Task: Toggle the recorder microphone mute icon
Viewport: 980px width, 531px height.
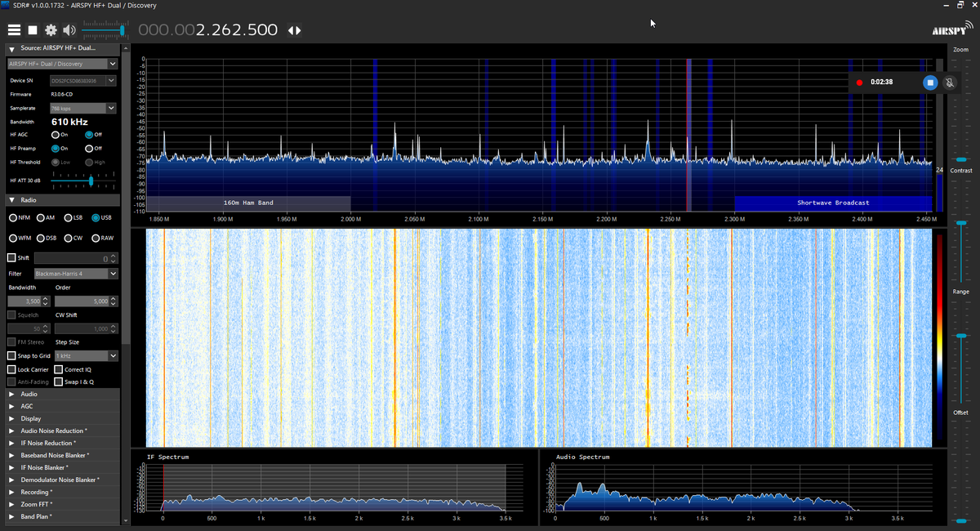Action: [950, 83]
